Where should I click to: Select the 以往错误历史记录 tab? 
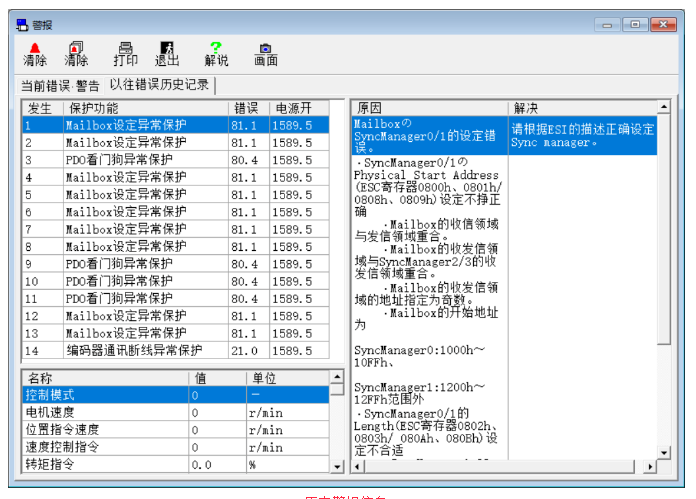click(159, 84)
